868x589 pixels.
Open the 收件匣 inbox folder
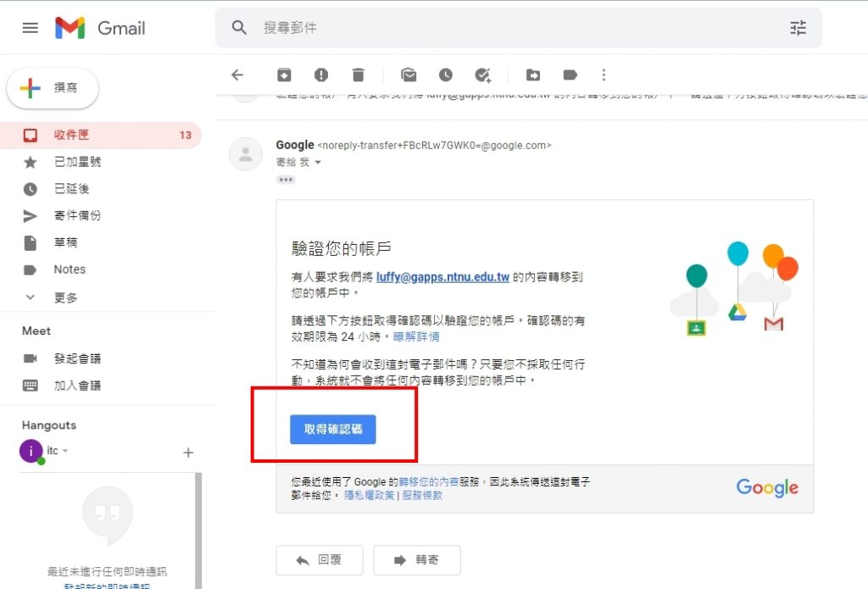(101, 135)
